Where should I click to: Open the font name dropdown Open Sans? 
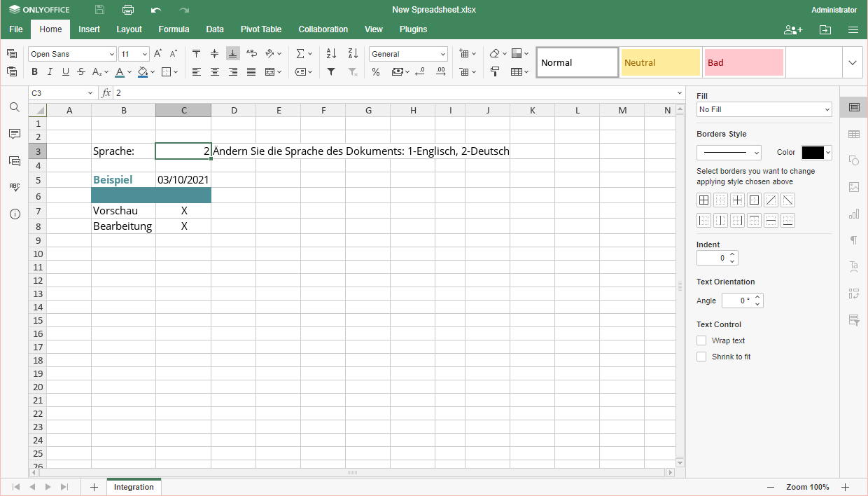click(x=72, y=54)
